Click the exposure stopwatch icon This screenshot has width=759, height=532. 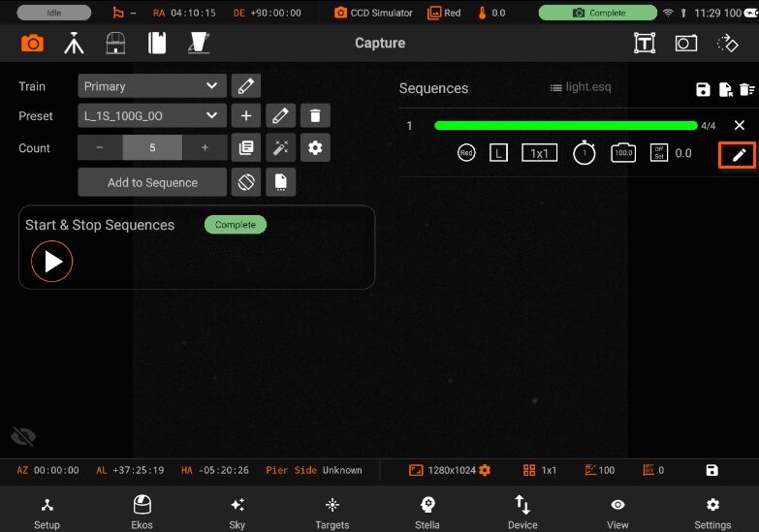pos(585,152)
